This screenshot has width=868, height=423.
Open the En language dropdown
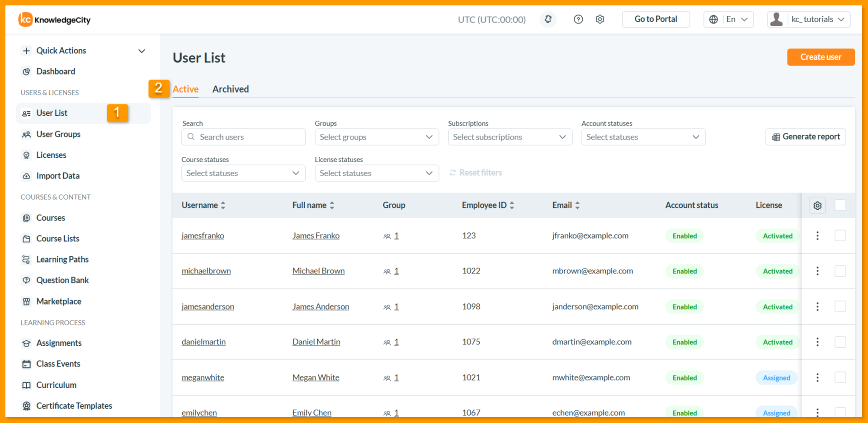(728, 19)
